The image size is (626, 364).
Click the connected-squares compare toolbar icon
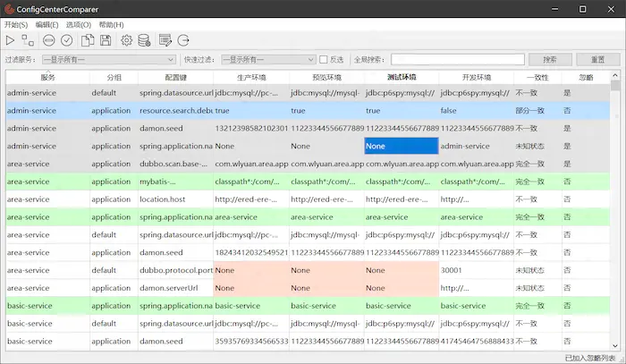28,40
